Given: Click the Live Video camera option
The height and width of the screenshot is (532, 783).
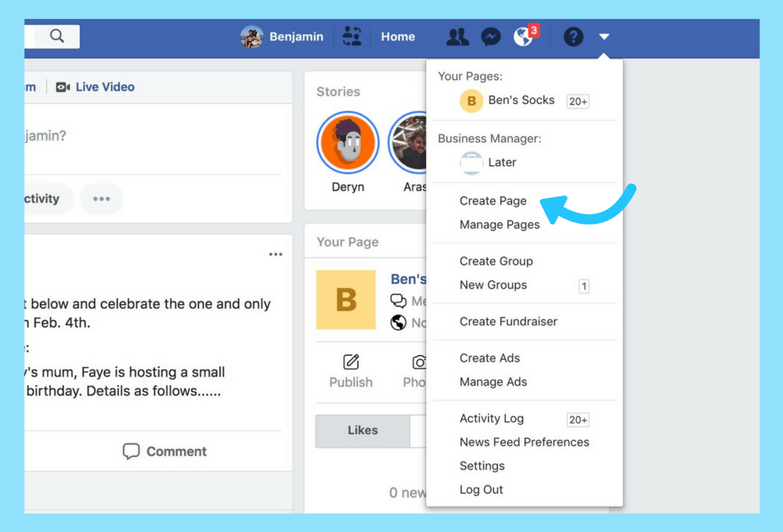Looking at the screenshot, I should coord(96,87).
